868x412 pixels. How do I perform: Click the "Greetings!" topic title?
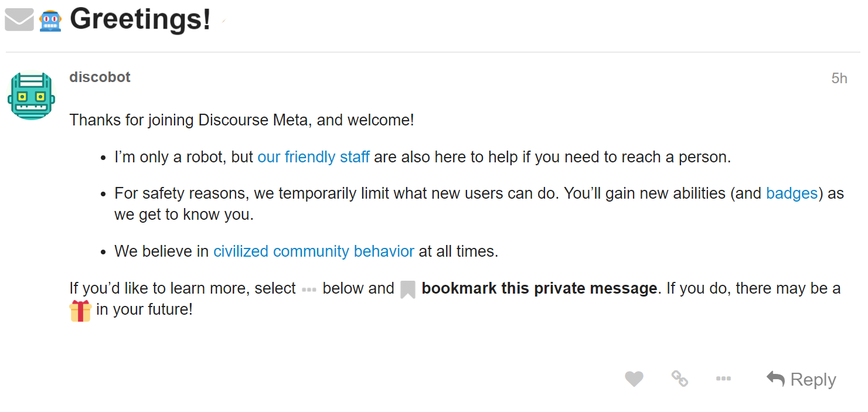[140, 19]
